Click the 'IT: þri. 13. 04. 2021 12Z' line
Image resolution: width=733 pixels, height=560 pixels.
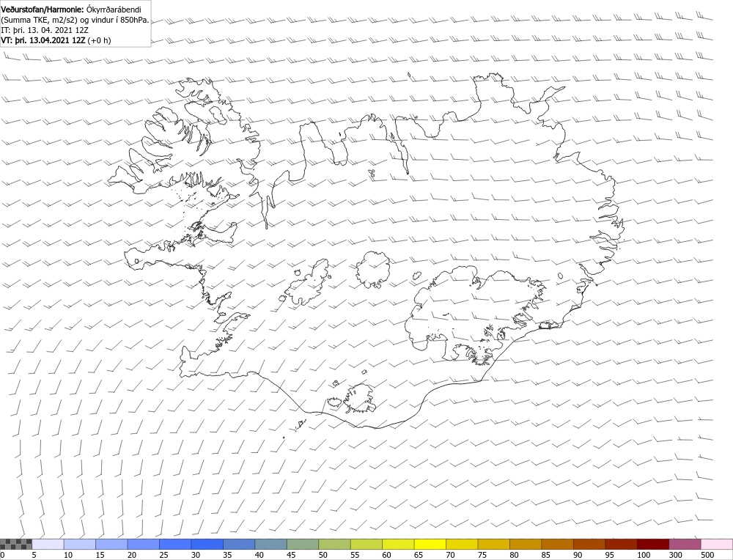point(45,30)
